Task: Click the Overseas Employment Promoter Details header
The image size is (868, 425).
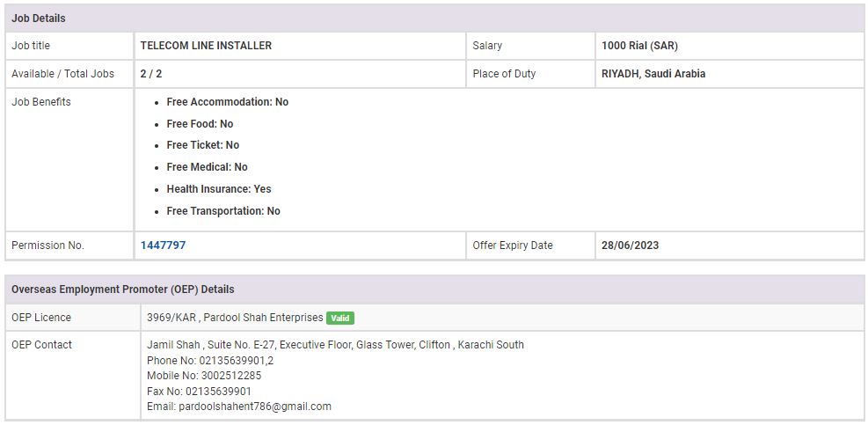Action: coord(122,289)
